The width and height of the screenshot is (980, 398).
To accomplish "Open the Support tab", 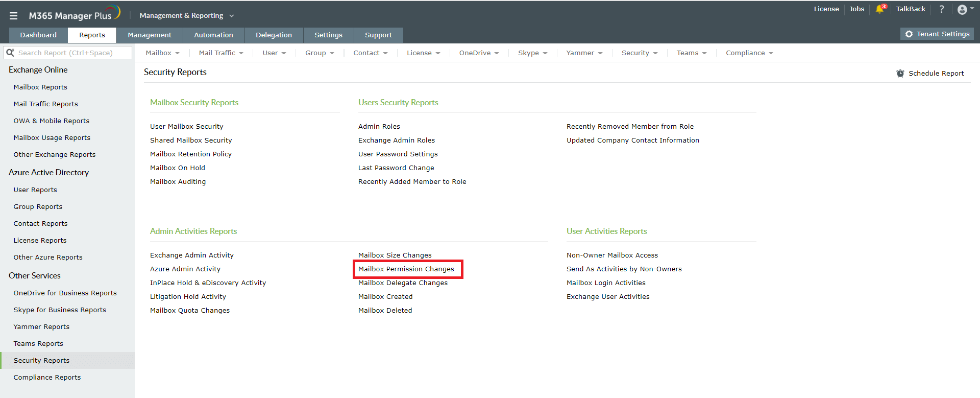I will coord(379,35).
